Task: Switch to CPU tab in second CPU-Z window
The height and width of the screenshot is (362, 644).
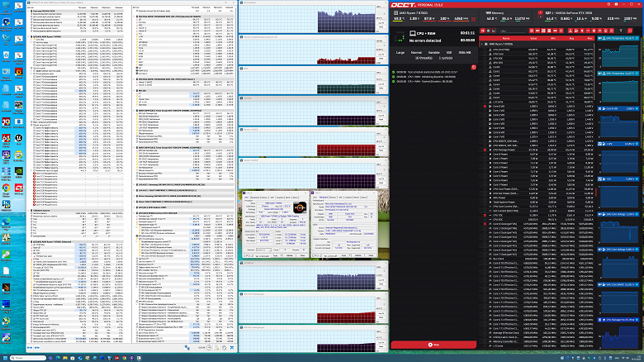Action: [315, 198]
